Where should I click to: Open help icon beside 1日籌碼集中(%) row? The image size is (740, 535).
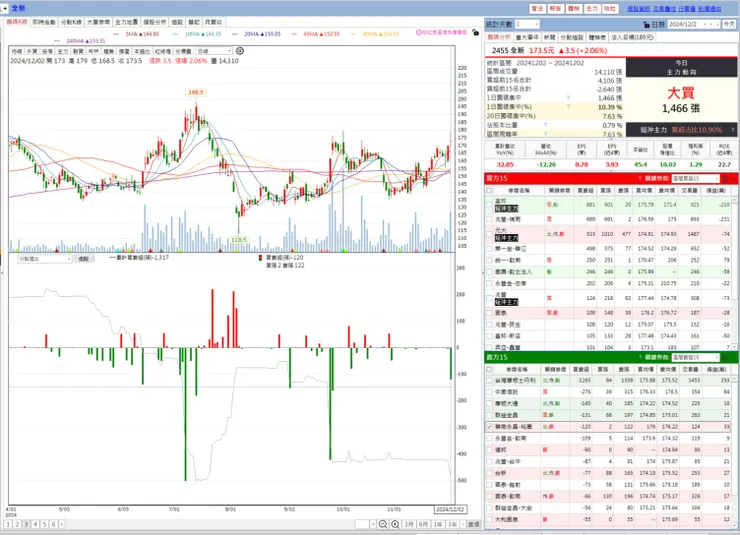(568, 107)
